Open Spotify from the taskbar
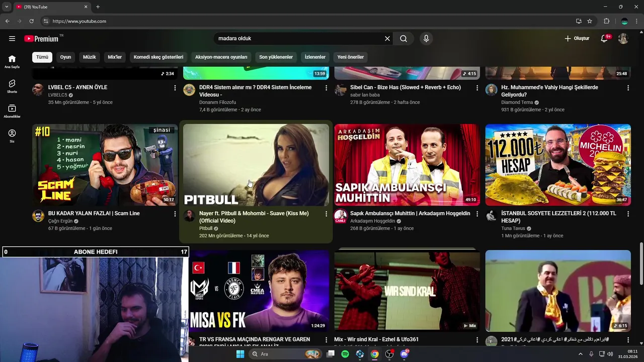 (x=345, y=354)
